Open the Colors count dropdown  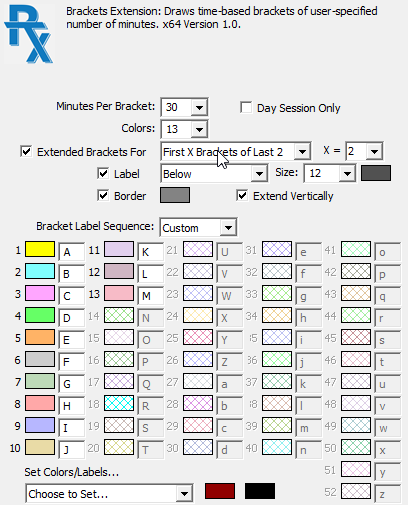pyautogui.click(x=184, y=129)
